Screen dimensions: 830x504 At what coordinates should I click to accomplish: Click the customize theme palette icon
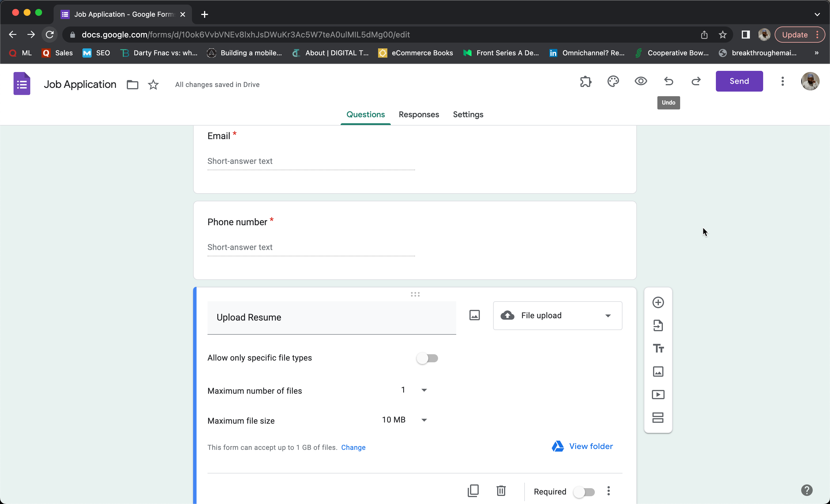[x=613, y=81]
